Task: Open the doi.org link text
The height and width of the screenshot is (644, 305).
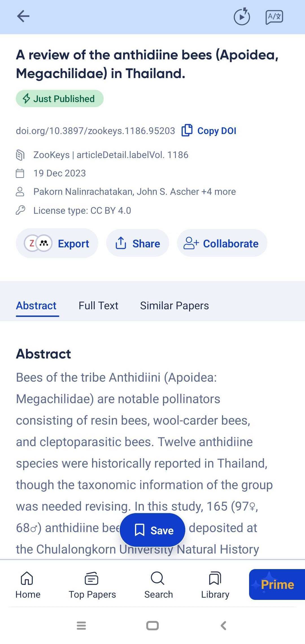Action: pos(95,131)
